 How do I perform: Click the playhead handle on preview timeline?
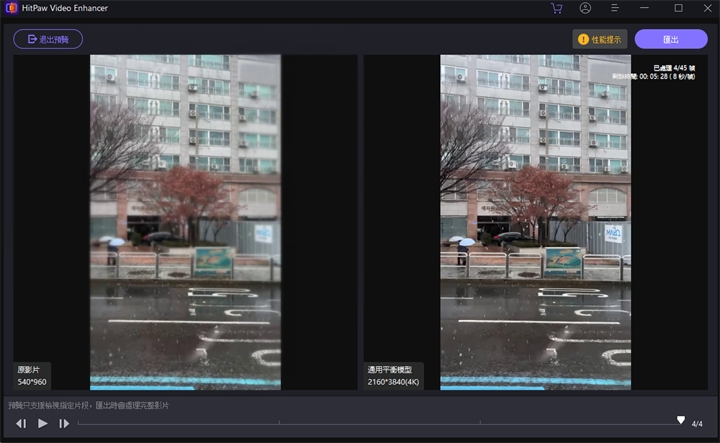pyautogui.click(x=681, y=420)
